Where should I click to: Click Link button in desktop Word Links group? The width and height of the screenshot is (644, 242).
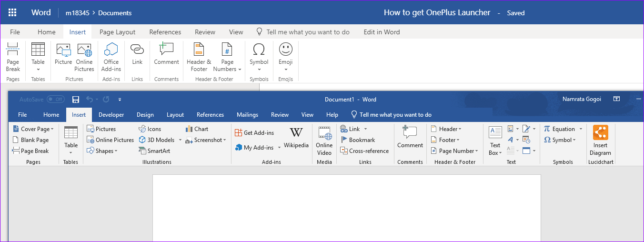[x=351, y=129]
